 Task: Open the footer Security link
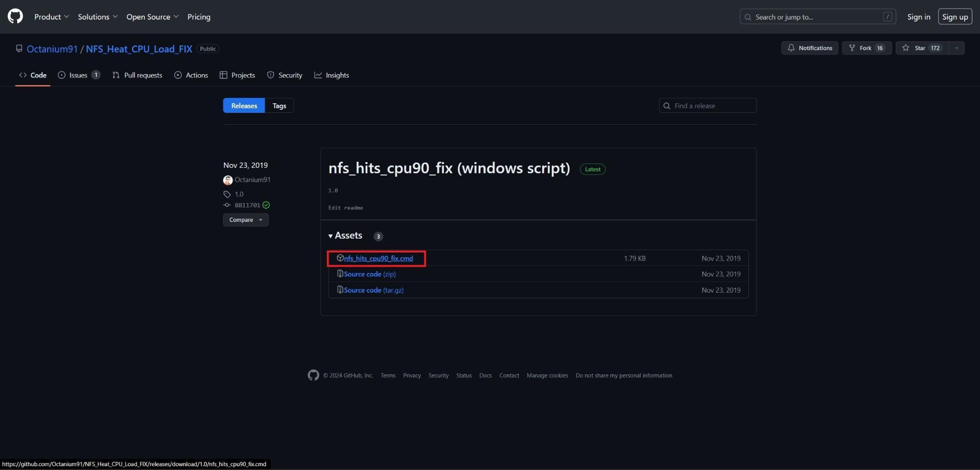tap(438, 376)
